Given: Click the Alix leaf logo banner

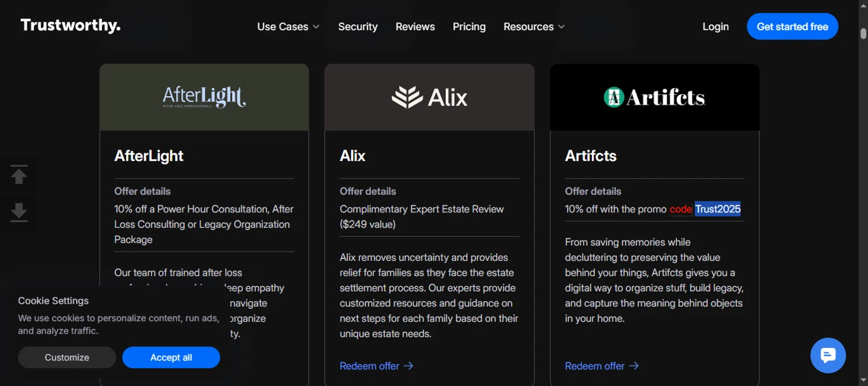Looking at the screenshot, I should (x=429, y=97).
